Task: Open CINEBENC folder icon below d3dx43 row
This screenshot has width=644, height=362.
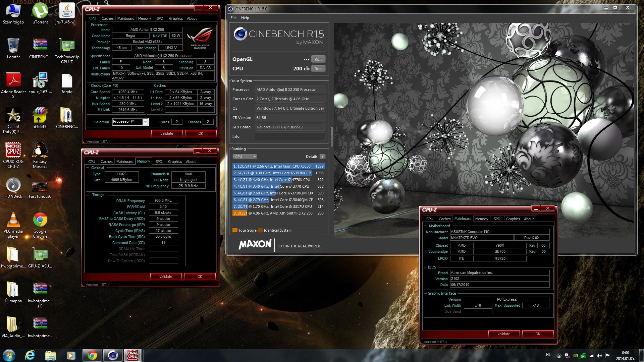Action: click(x=67, y=118)
